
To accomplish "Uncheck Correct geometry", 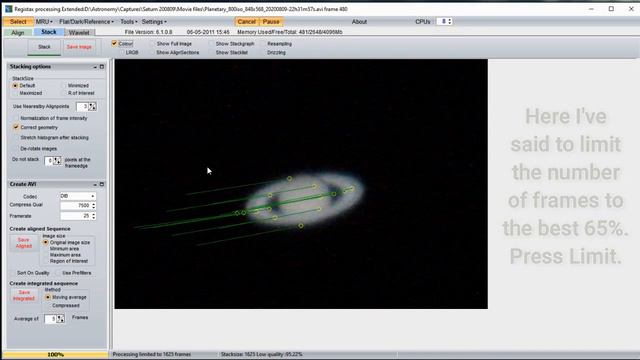I will (x=16, y=127).
